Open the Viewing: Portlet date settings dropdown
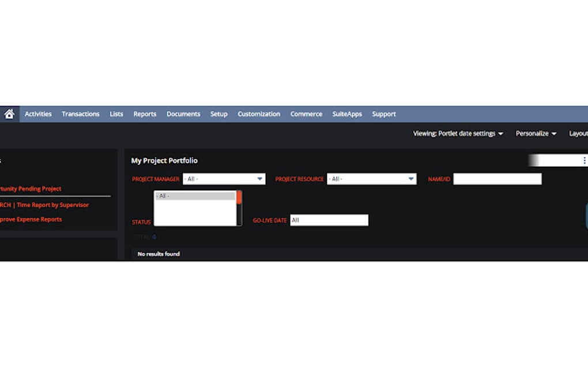 (x=458, y=133)
